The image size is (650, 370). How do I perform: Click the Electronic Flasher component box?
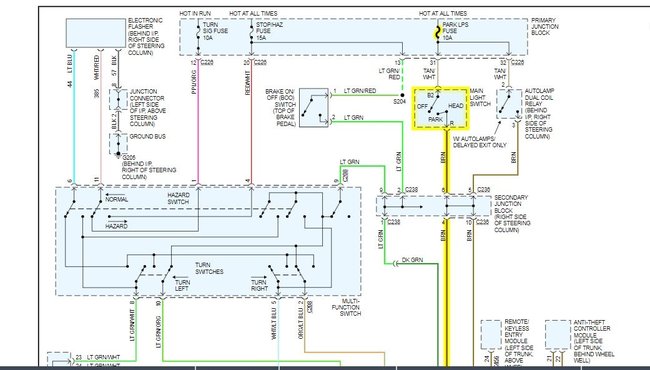(x=96, y=33)
